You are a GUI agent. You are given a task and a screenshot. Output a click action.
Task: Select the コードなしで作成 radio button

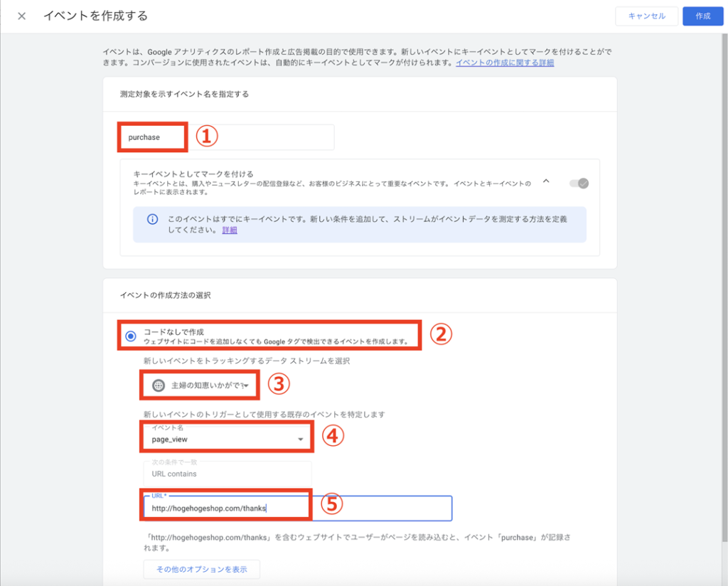pos(131,336)
